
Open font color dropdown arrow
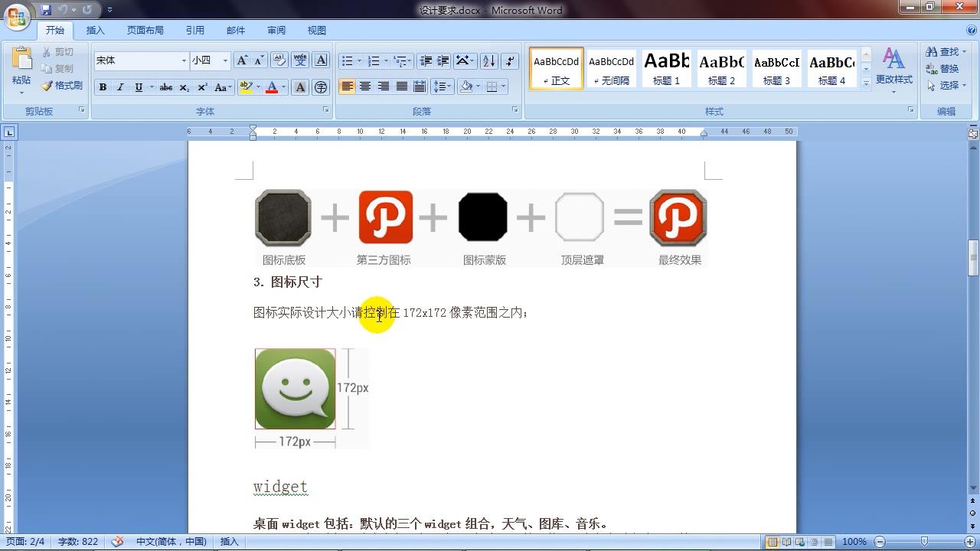[284, 87]
